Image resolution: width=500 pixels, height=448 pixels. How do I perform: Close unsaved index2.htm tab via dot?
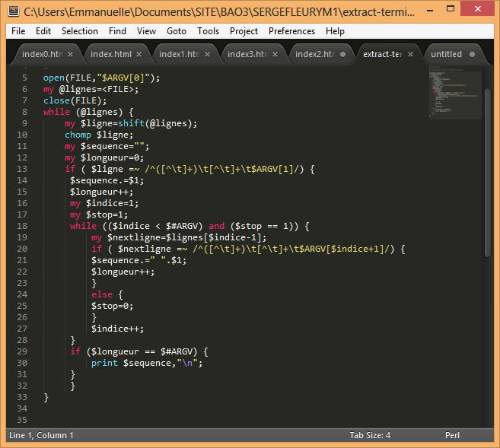(342, 55)
